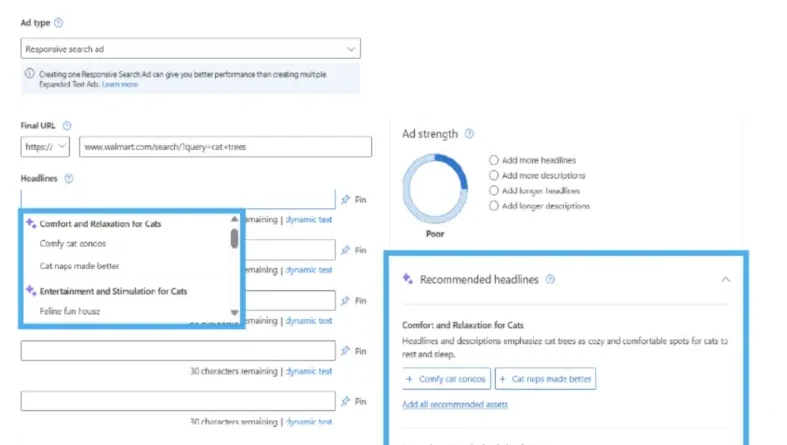Open the Ad type dropdown

(x=191, y=49)
